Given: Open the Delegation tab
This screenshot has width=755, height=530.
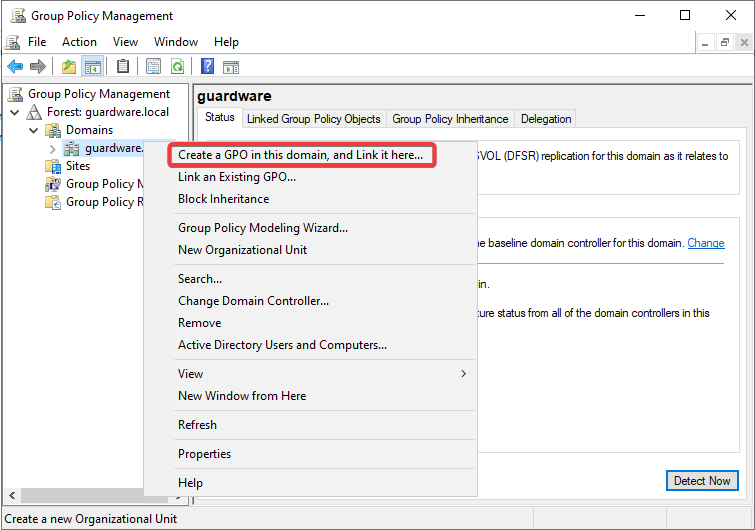Looking at the screenshot, I should pyautogui.click(x=546, y=119).
